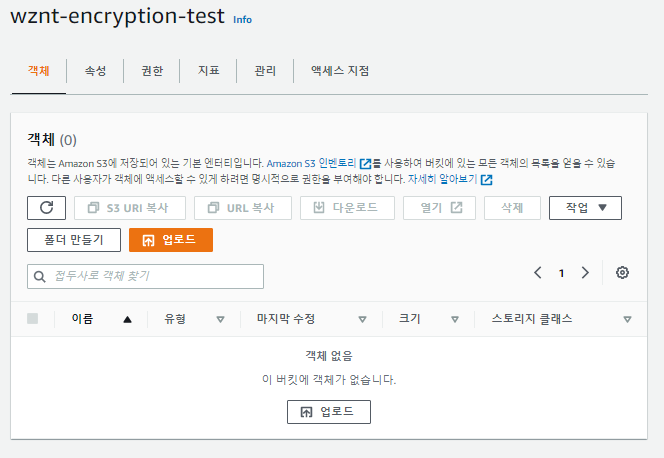Click the 마지막 수정 column header text
The width and height of the screenshot is (664, 458).
286,319
